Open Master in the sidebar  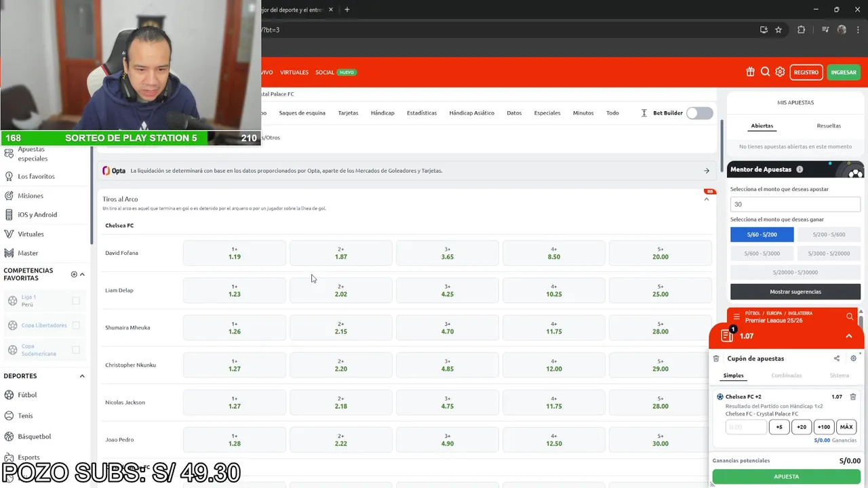pyautogui.click(x=28, y=253)
